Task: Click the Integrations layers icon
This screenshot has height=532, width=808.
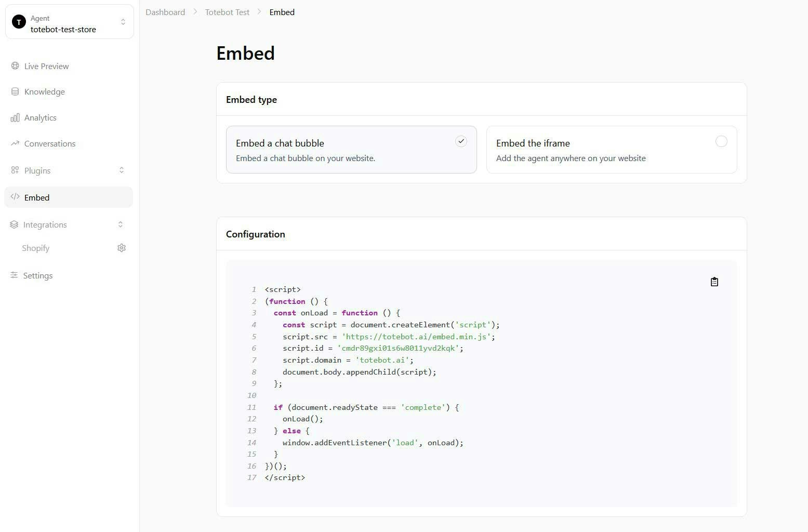Action: (x=14, y=224)
